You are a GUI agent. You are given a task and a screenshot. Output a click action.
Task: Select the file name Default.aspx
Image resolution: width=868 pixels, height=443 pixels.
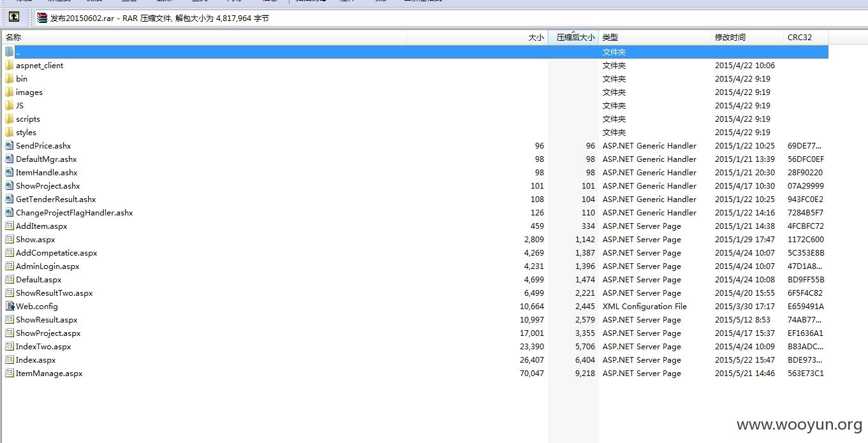tap(39, 279)
